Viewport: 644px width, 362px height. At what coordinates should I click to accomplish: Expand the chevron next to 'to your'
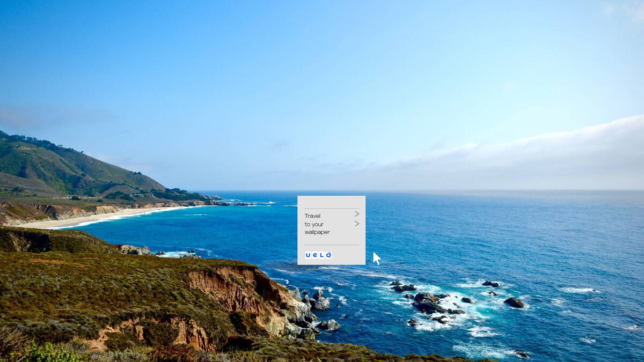pos(357,224)
